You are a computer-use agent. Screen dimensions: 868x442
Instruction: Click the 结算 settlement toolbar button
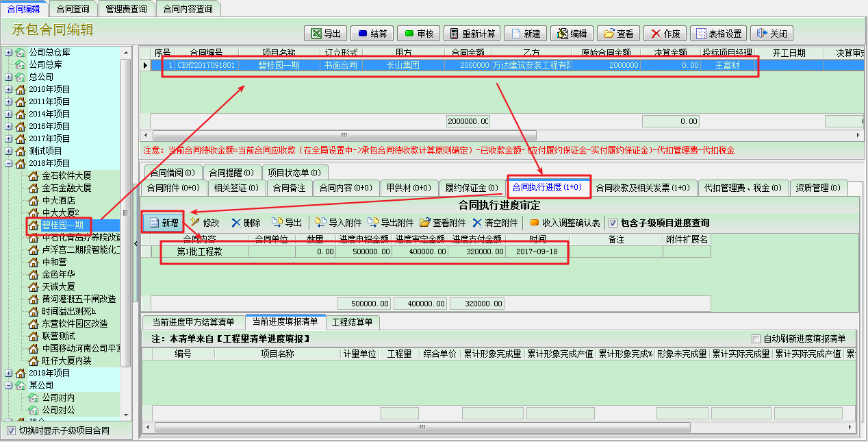click(372, 34)
